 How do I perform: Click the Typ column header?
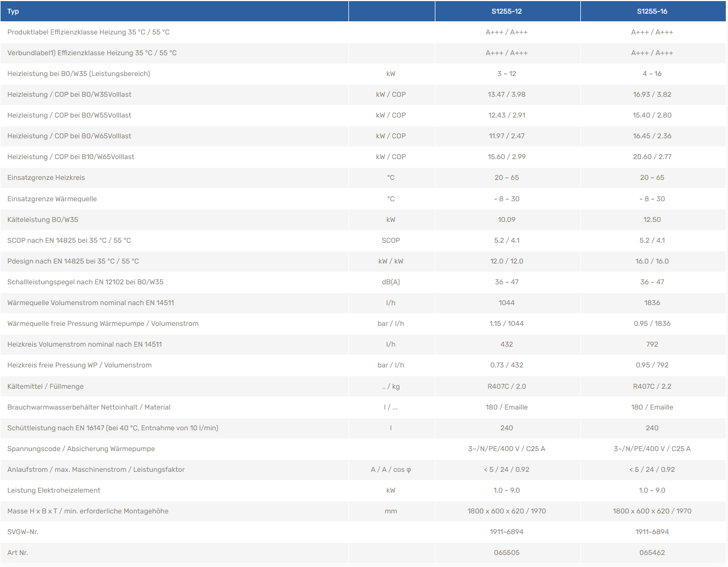[x=13, y=11]
